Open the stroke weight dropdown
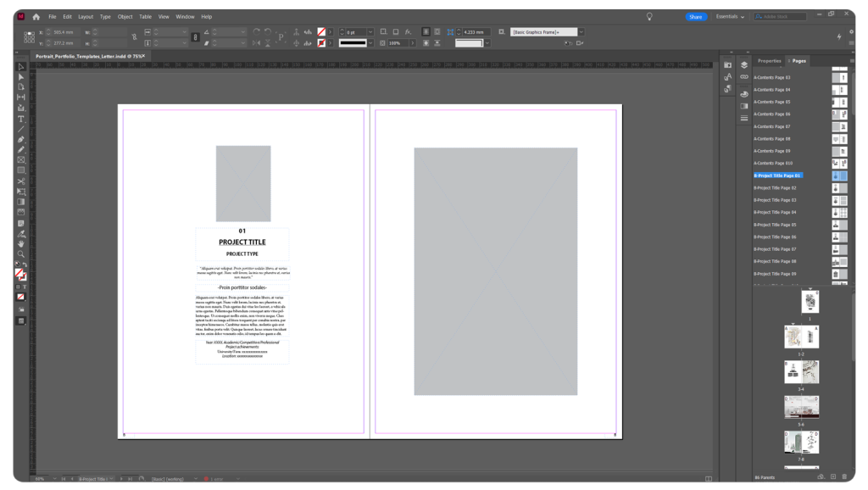 point(370,32)
